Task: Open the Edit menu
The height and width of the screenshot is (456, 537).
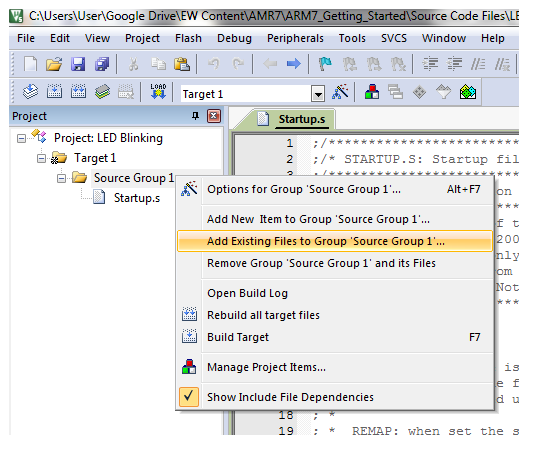Action: pyautogui.click(x=60, y=38)
